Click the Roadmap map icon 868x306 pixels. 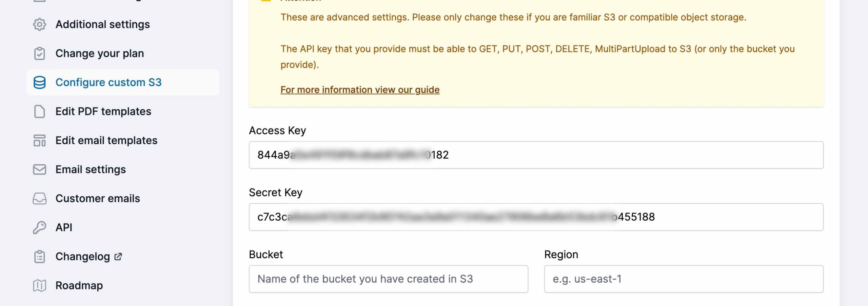(40, 286)
